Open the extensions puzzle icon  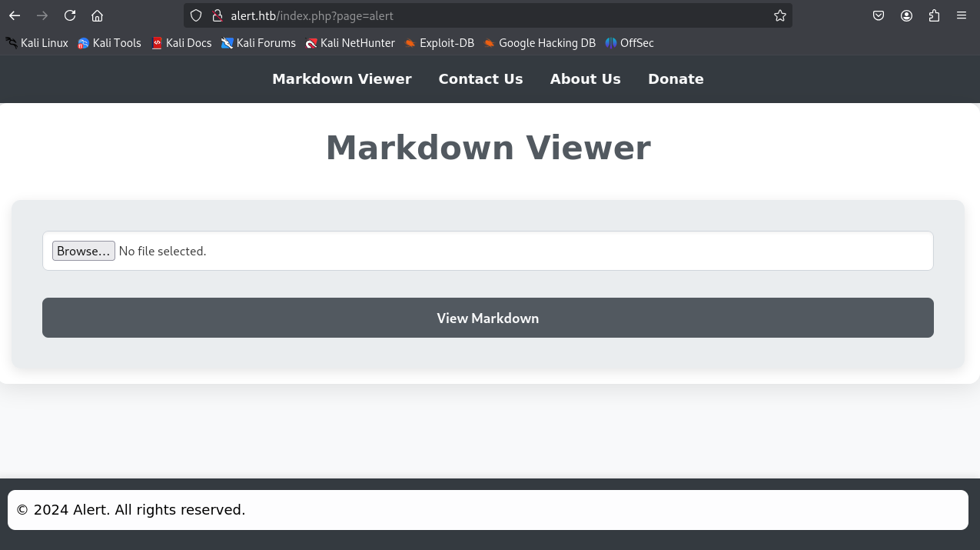[x=934, y=15]
